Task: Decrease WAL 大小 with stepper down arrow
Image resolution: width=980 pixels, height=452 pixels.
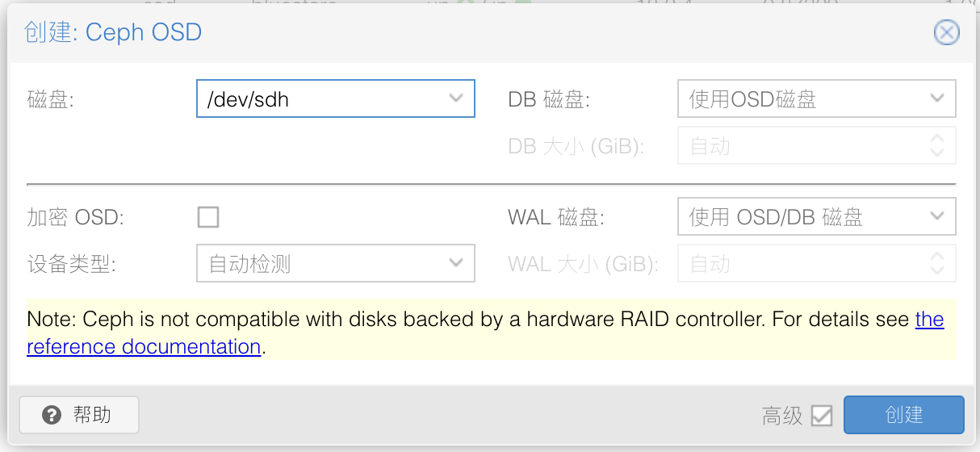Action: 937,272
